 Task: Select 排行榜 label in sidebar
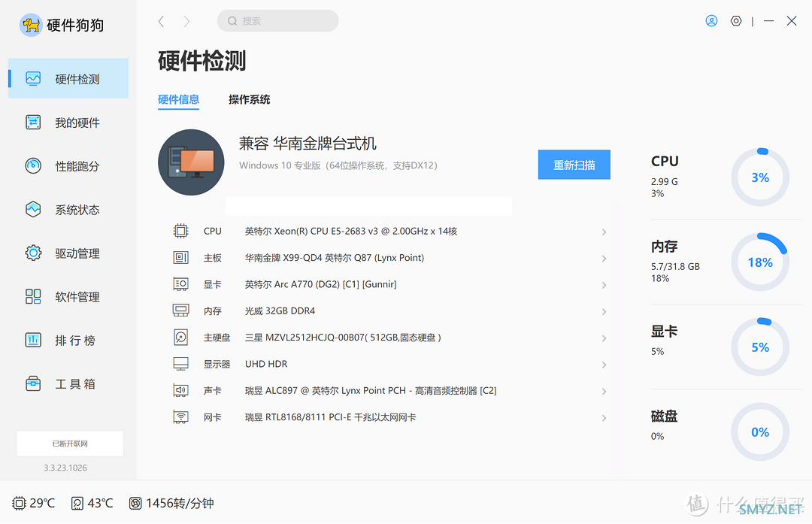(75, 340)
